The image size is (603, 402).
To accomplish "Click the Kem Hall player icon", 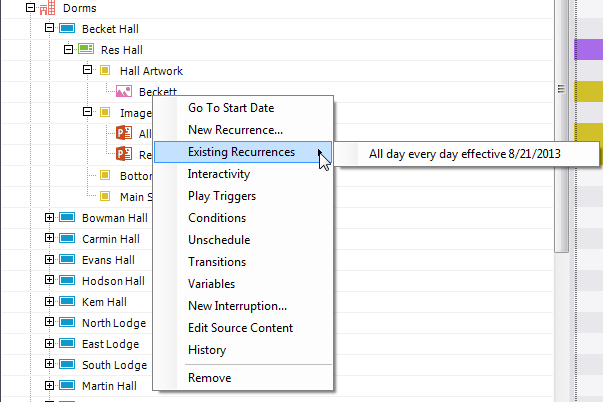I will click(67, 301).
